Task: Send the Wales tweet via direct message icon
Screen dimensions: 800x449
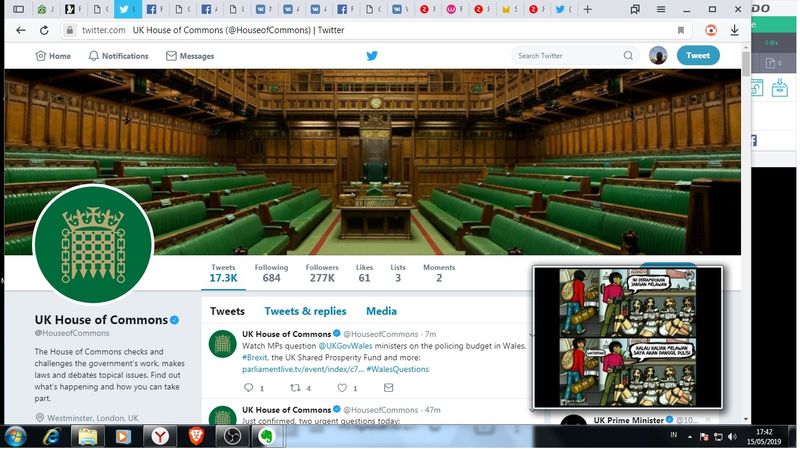Action: pos(388,388)
